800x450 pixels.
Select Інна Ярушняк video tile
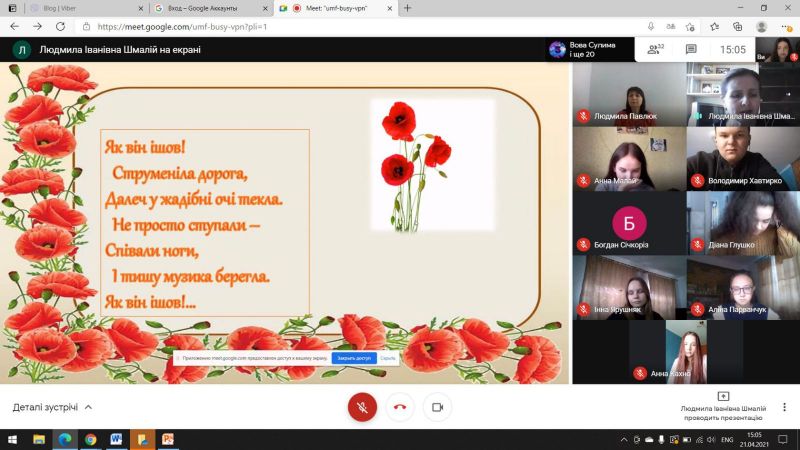tap(629, 288)
